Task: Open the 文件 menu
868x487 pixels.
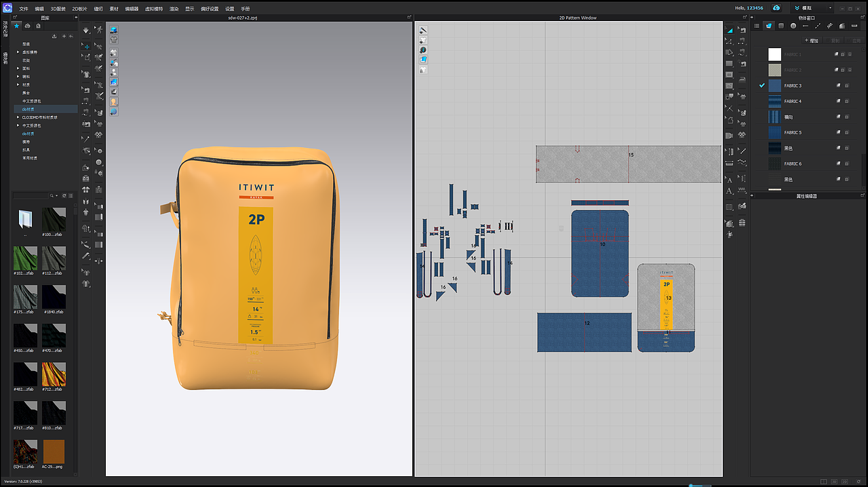Action: coord(24,8)
